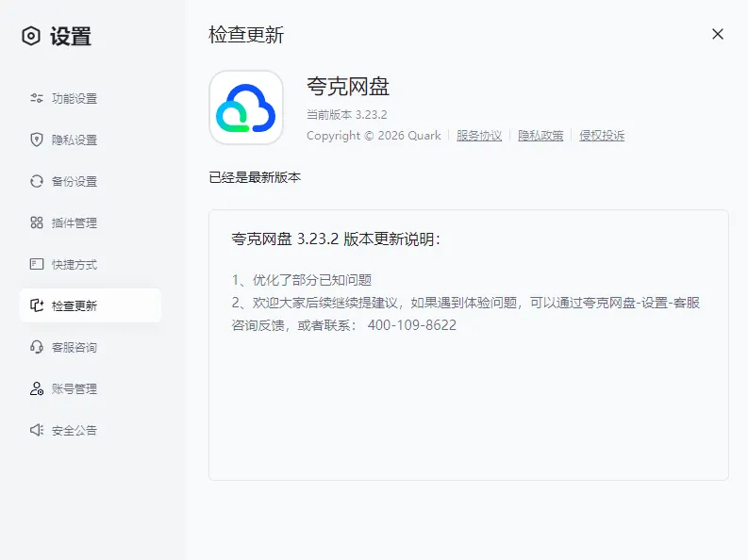This screenshot has height=560, width=748.
Task: Open 客服咨询 from the sidebar
Action: pyautogui.click(x=91, y=347)
